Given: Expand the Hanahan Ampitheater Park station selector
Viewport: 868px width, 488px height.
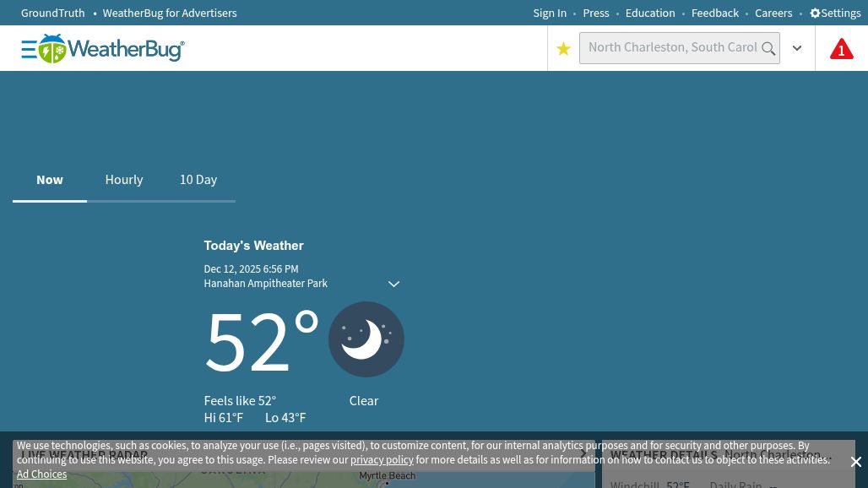Looking at the screenshot, I should [x=393, y=284].
